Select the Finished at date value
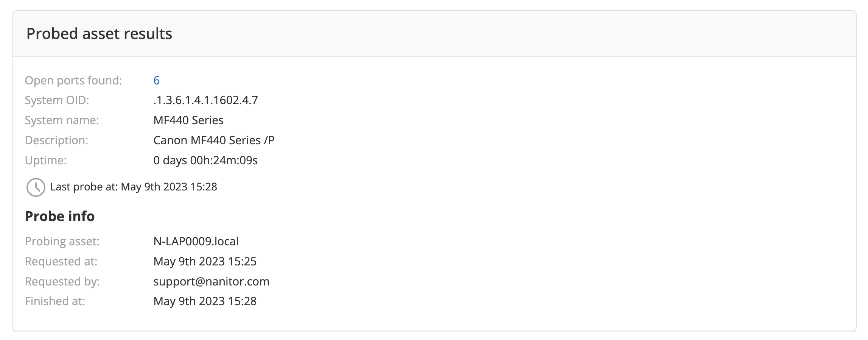The height and width of the screenshot is (340, 868). coord(205,301)
